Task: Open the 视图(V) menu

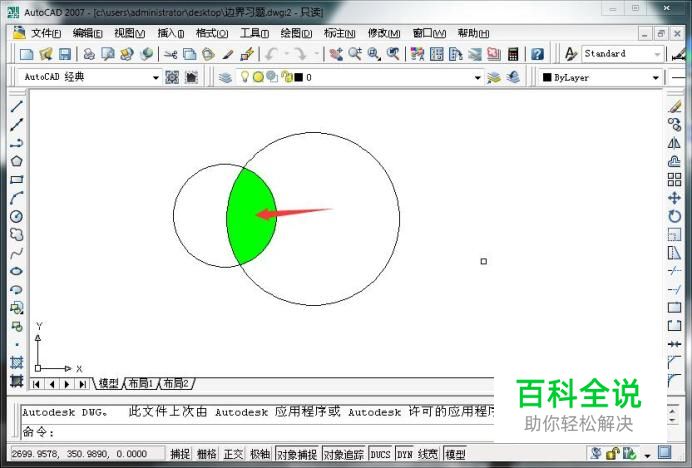Action: point(130,33)
